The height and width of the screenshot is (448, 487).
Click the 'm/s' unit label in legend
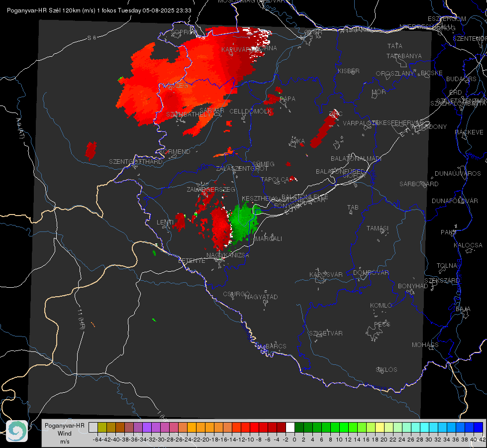point(65,442)
